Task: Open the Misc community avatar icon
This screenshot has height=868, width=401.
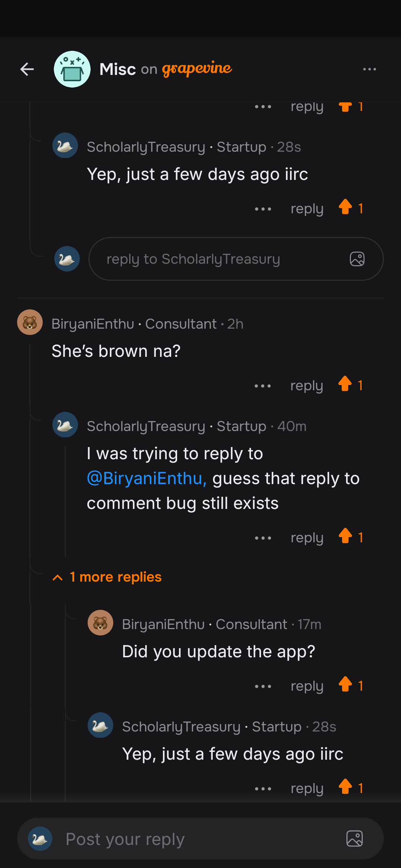Action: [72, 69]
